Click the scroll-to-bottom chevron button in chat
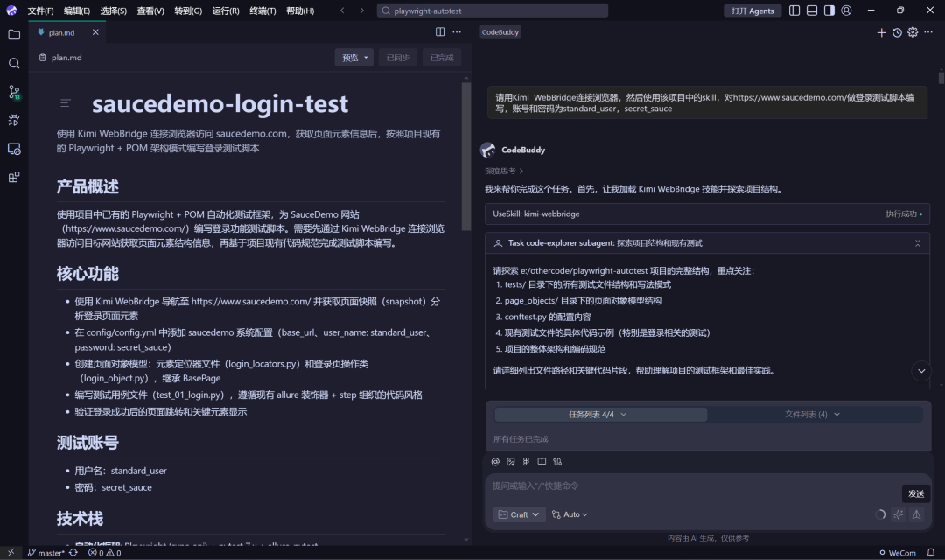Image resolution: width=945 pixels, height=560 pixels. pos(921,371)
